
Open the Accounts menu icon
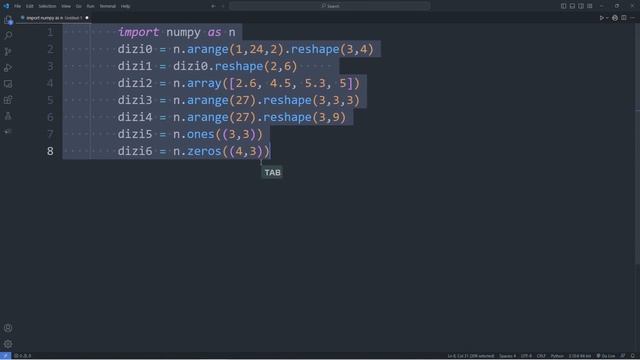pos(8,328)
